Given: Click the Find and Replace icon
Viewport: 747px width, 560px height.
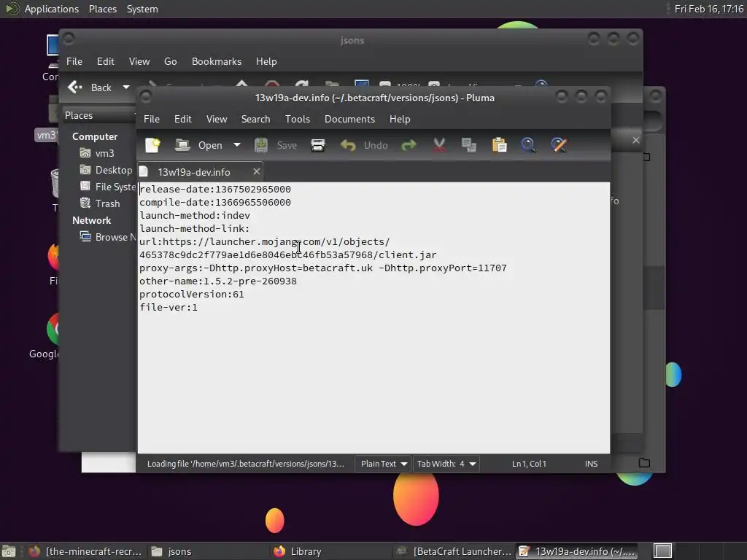Looking at the screenshot, I should point(559,145).
